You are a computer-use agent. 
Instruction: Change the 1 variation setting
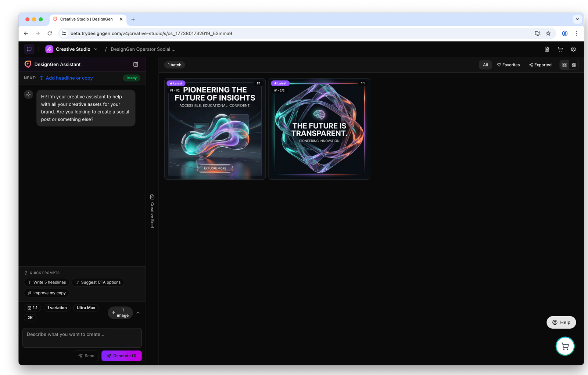[x=57, y=308]
